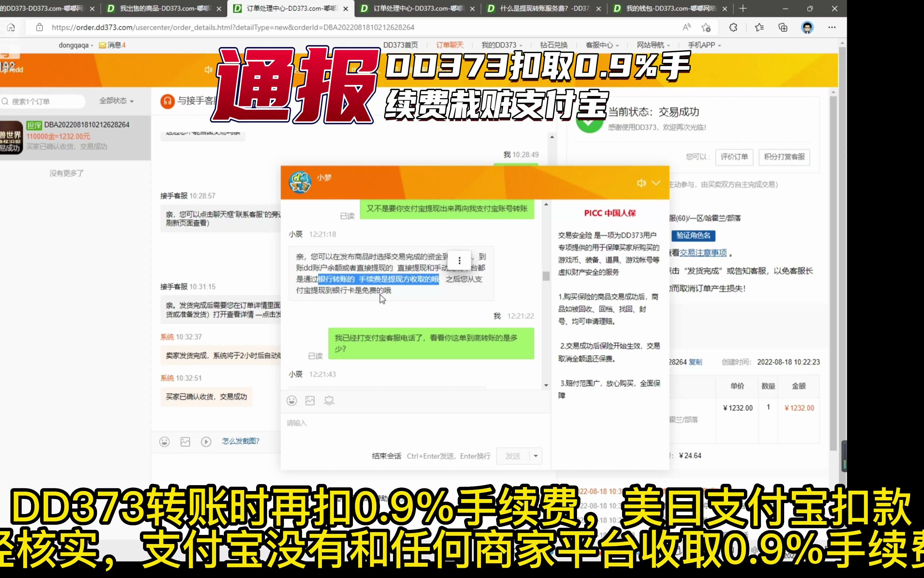Click the 验证角色名 button
Image resolution: width=924 pixels, height=578 pixels.
(693, 235)
